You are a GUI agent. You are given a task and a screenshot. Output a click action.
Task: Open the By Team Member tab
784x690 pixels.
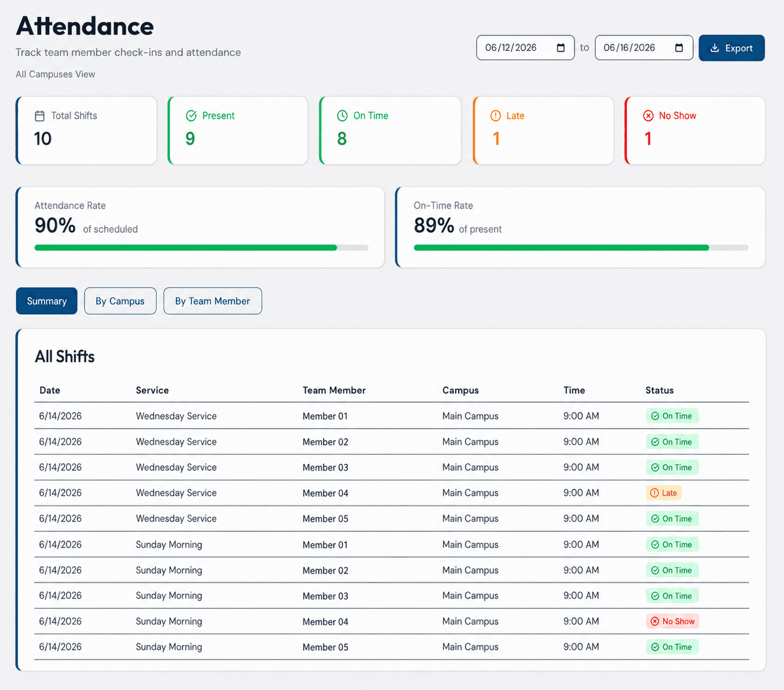212,301
